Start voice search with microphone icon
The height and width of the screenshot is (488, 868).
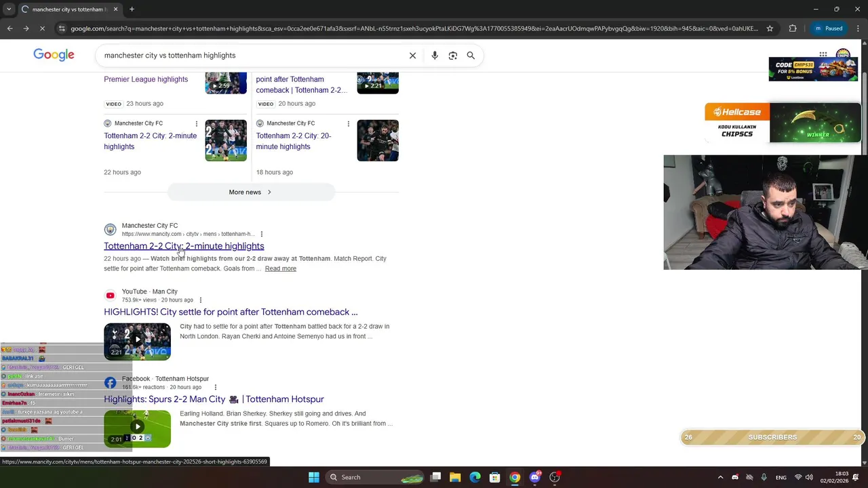[435, 56]
